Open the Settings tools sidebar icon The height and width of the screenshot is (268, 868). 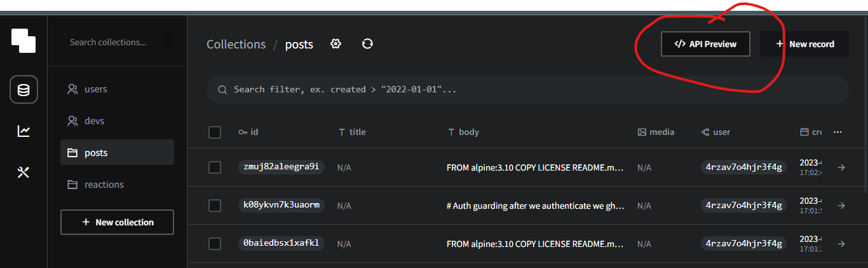(x=24, y=172)
